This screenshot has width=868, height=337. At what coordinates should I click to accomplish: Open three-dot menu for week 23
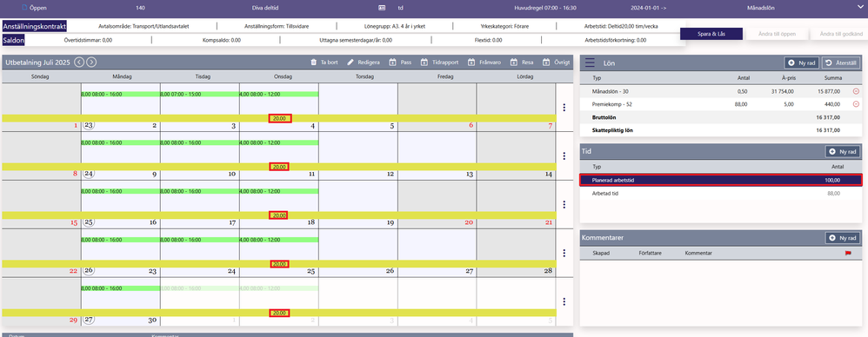pyautogui.click(x=564, y=107)
